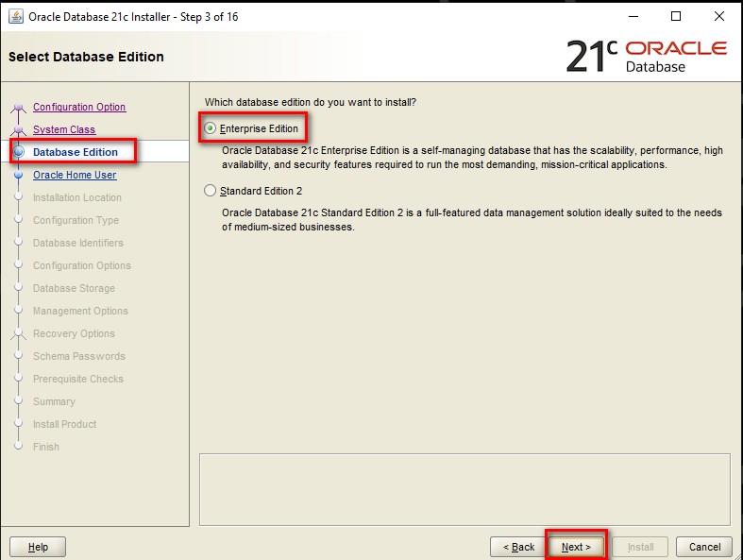Click the Standard Edition 2 description paragraph
This screenshot has height=560, width=743.
472,219
